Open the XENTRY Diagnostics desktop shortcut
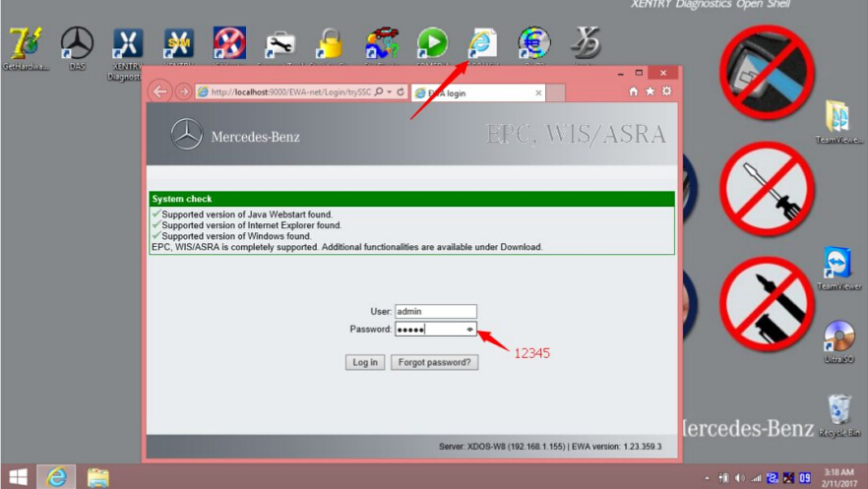The image size is (868, 489). [128, 43]
